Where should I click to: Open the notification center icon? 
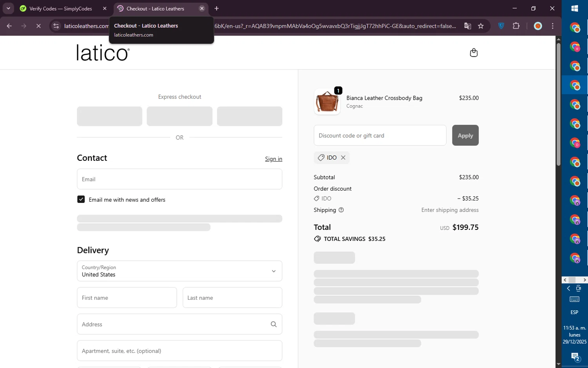(575, 357)
